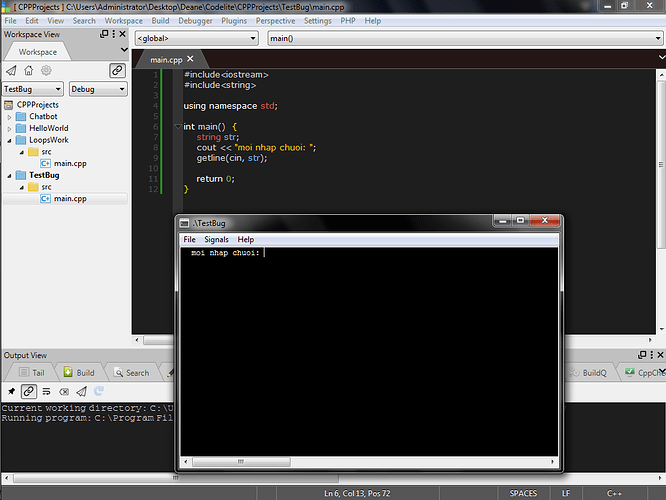Open the Perspective menu

[275, 21]
